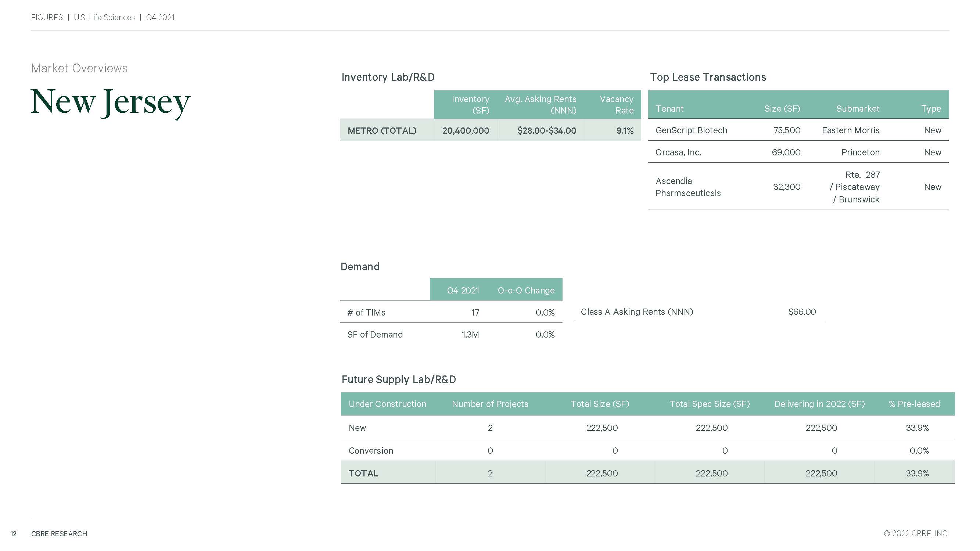Image resolution: width=980 pixels, height=551 pixels.
Task: Click Ascendia Pharmaceuticals tenant name
Action: click(x=688, y=187)
